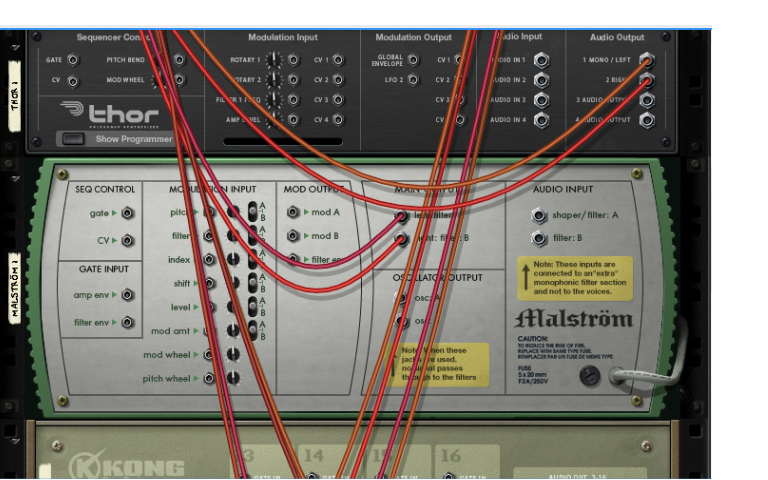This screenshot has width=768, height=480.
Task: Click Malström mod amt input trim knob
Action: 233,331
